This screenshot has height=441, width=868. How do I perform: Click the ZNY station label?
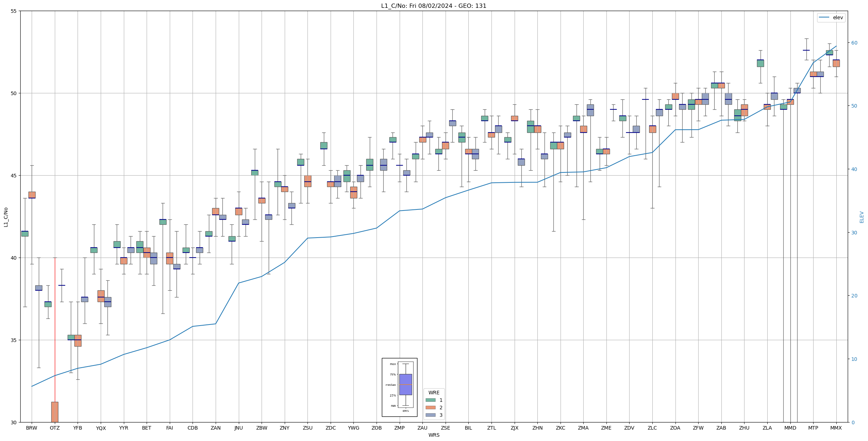(285, 428)
